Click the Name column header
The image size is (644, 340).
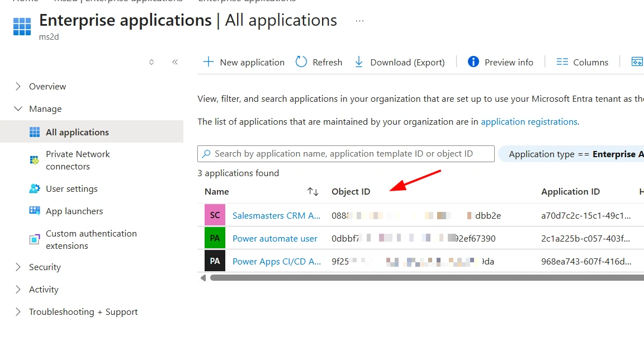click(x=216, y=191)
